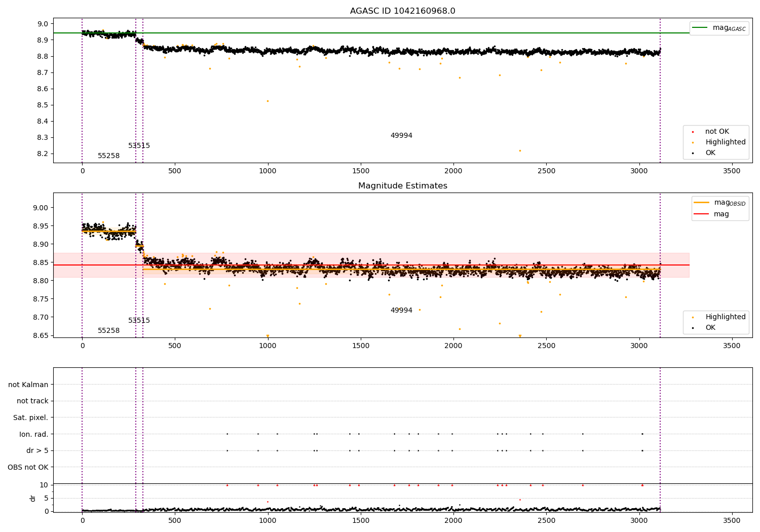The image size is (760, 532).
Task: Click the red 'mag' legend line sample
Action: pos(701,214)
